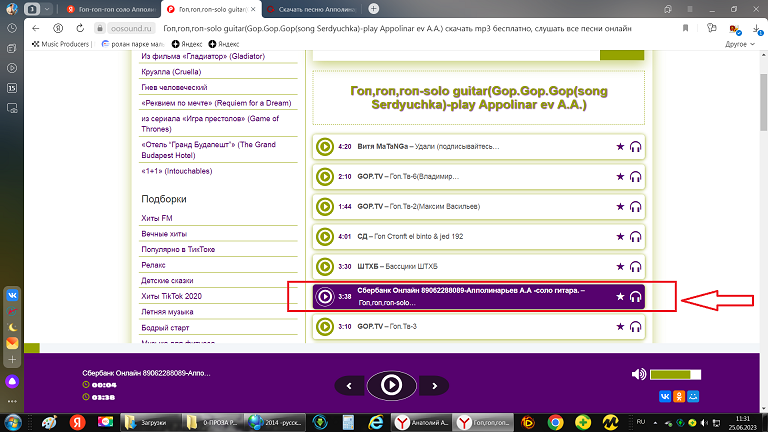
Task: Reload the page
Action: pos(80,28)
